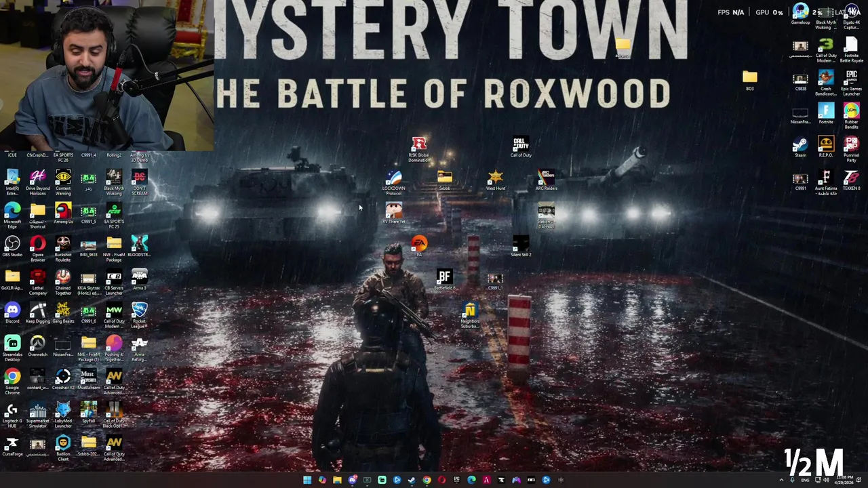
Task: Open the SpyFall desktop shortcut
Action: pos(88,413)
